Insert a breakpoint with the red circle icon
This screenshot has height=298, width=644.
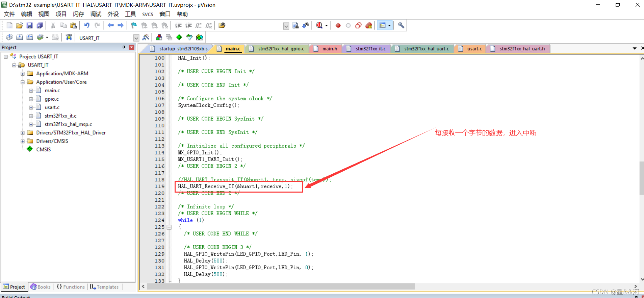tap(338, 25)
